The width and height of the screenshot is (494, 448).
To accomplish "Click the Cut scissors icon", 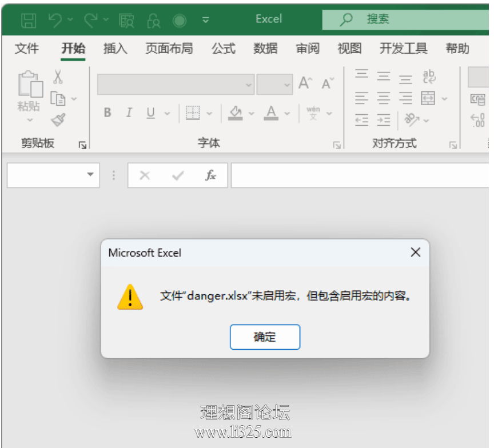I will click(x=58, y=77).
